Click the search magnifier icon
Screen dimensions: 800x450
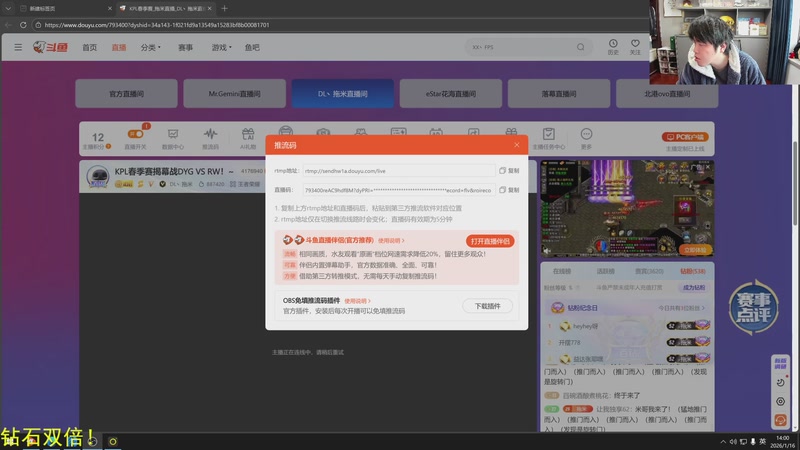click(581, 47)
